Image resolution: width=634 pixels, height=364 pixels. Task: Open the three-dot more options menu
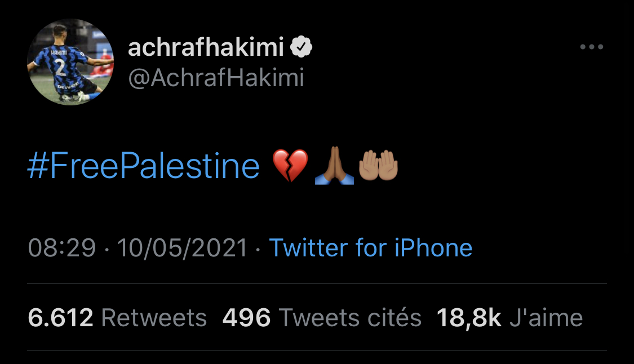pyautogui.click(x=592, y=47)
